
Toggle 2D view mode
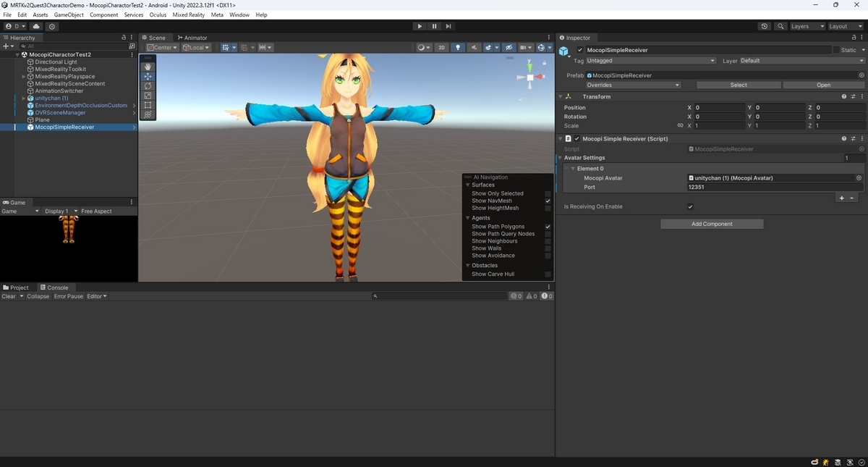pos(441,48)
